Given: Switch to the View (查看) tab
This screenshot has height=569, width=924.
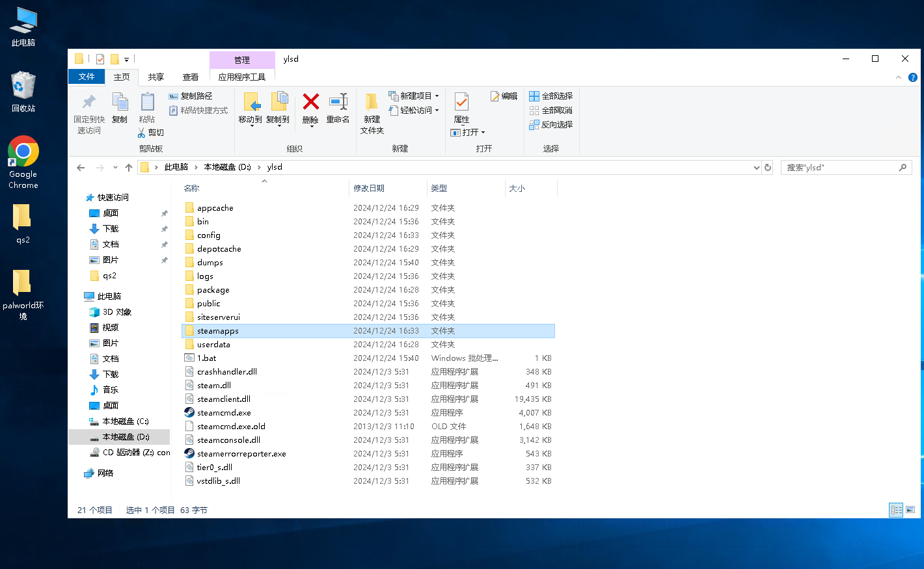Looking at the screenshot, I should [x=191, y=77].
